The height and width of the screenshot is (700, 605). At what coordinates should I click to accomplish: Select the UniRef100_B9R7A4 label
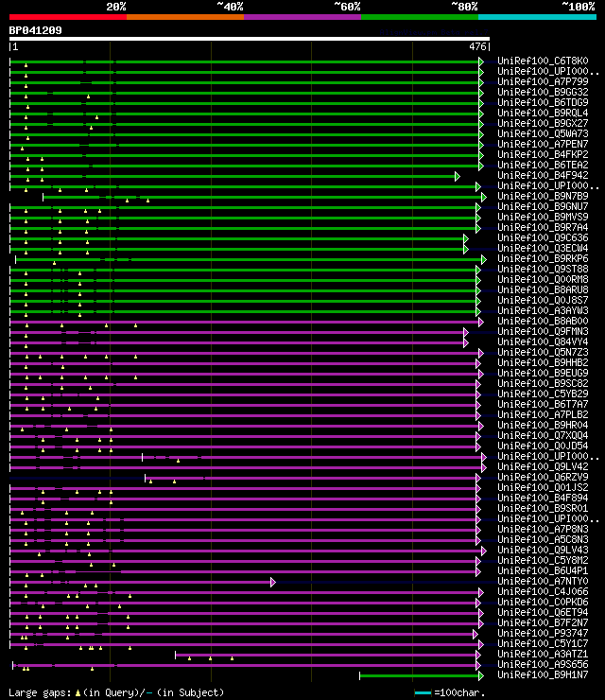pyautogui.click(x=543, y=227)
